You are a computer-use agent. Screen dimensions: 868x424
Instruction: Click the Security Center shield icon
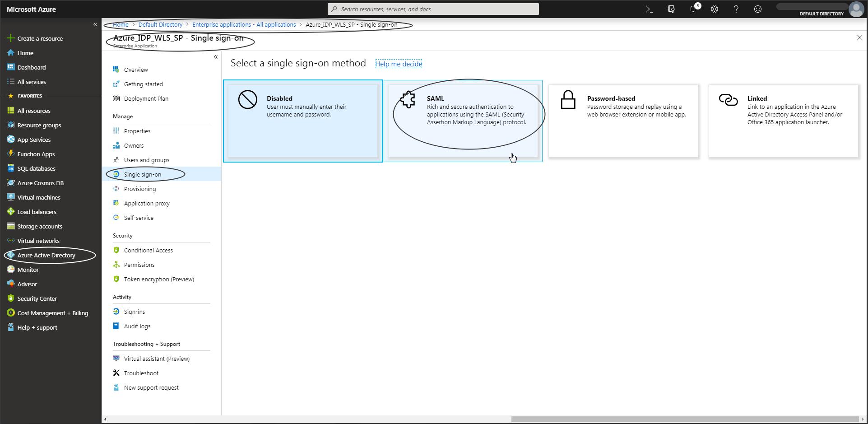(11, 298)
